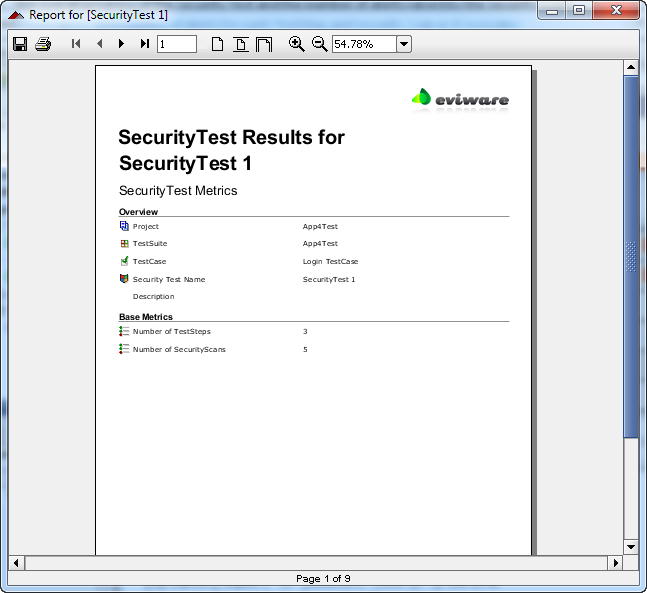The image size is (647, 593).
Task: Click the App4Test value beside Project
Action: tap(320, 227)
